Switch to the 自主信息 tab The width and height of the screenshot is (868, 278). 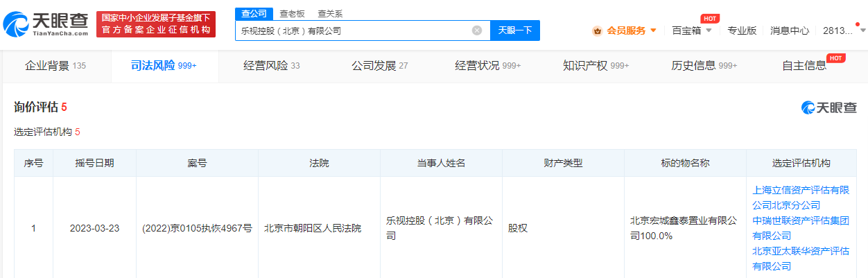click(x=804, y=66)
